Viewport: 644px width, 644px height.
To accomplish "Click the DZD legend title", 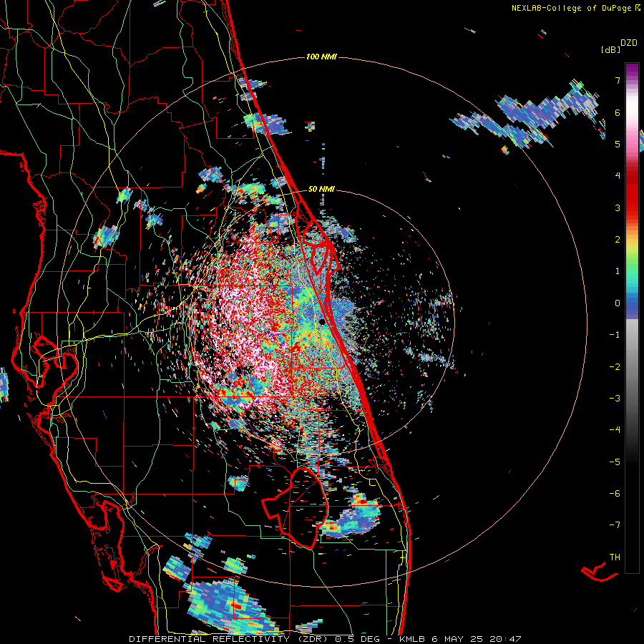I will 629,43.
